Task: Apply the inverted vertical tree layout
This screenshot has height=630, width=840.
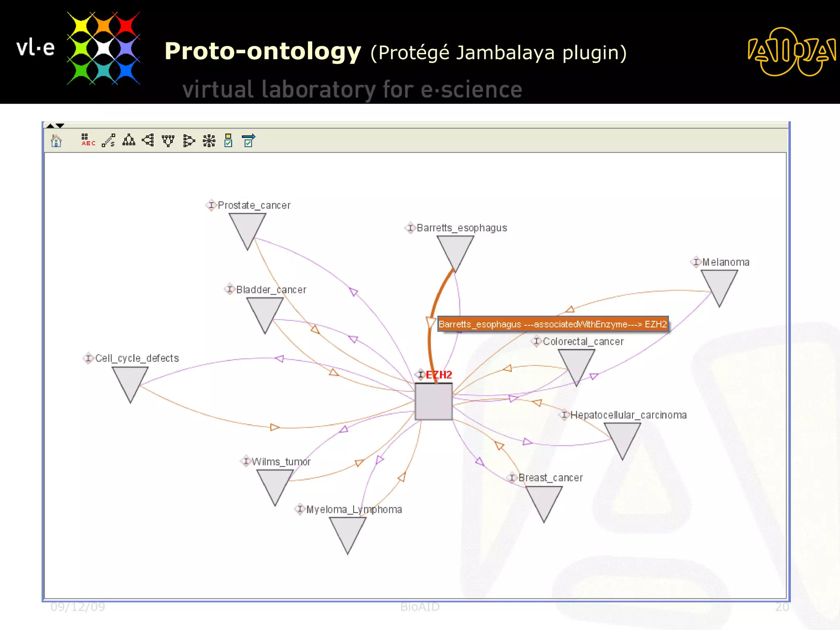Action: tap(168, 140)
